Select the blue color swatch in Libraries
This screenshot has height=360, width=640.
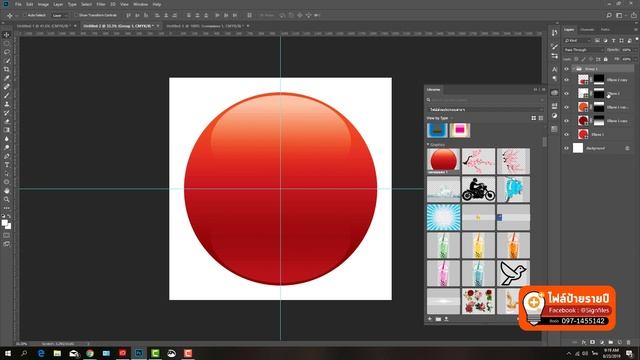pos(437,130)
